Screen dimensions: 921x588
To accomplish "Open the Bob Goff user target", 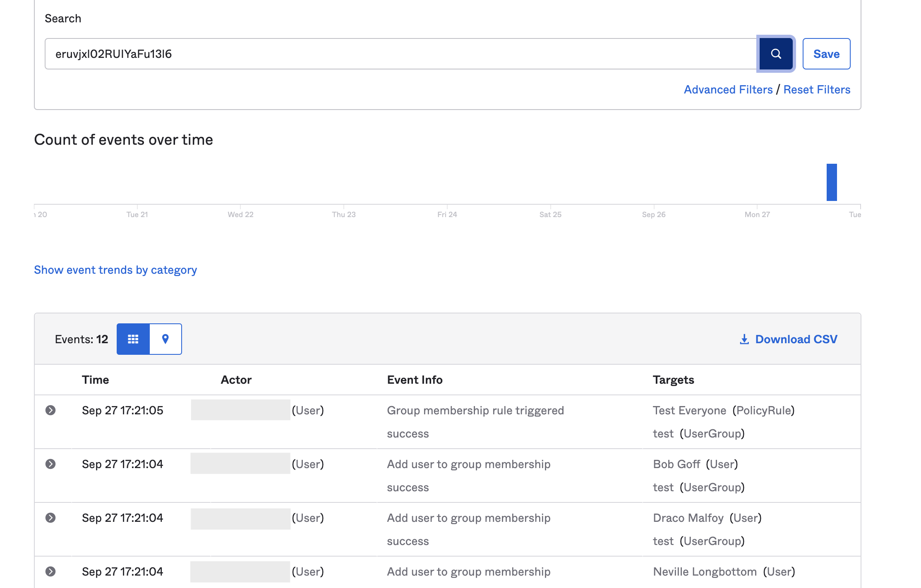I will pos(676,464).
